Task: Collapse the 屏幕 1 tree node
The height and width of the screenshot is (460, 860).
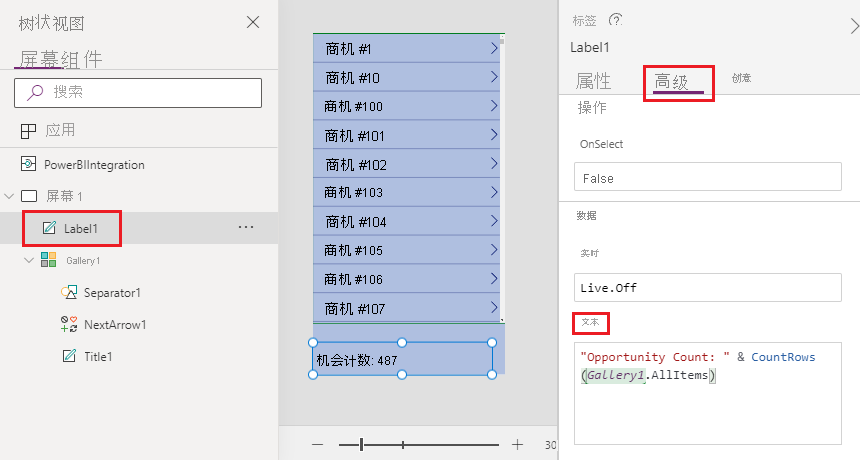Action: pos(9,196)
